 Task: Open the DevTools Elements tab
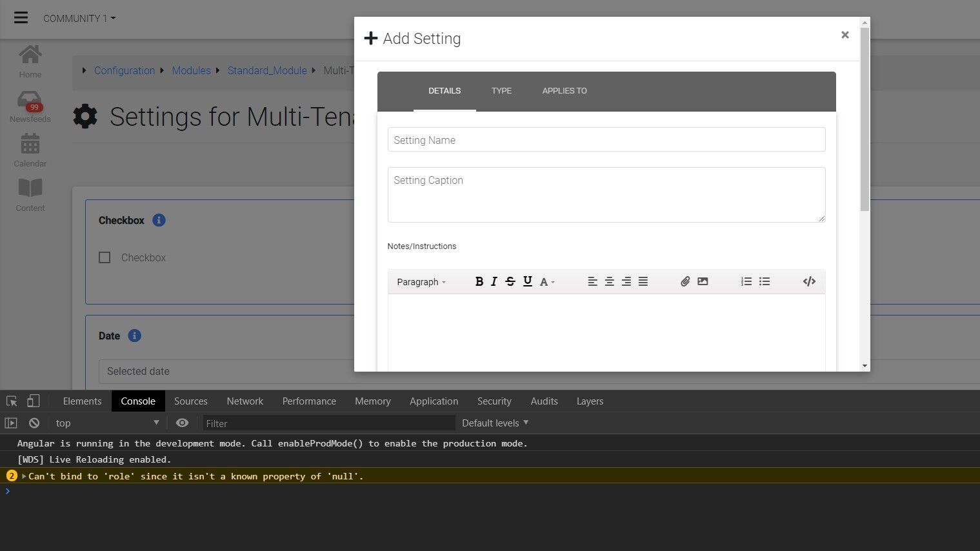coord(83,401)
